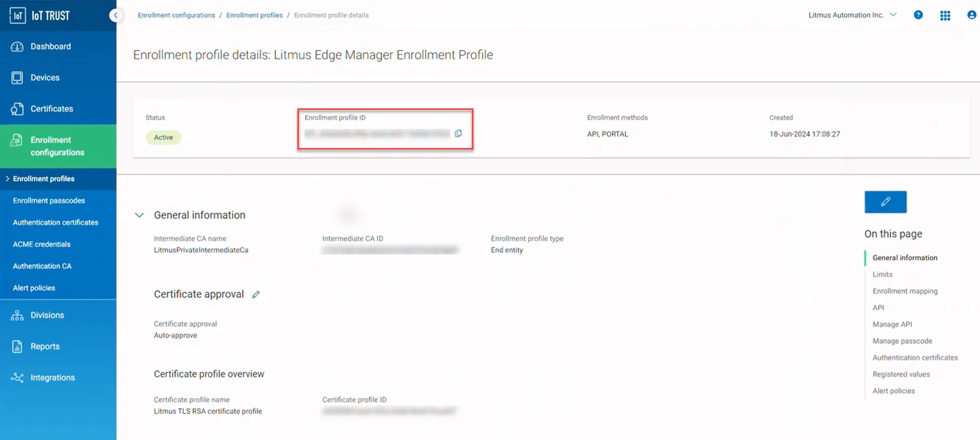Open Enrollment passcodes in sidebar
This screenshot has height=440, width=980.
tap(49, 201)
